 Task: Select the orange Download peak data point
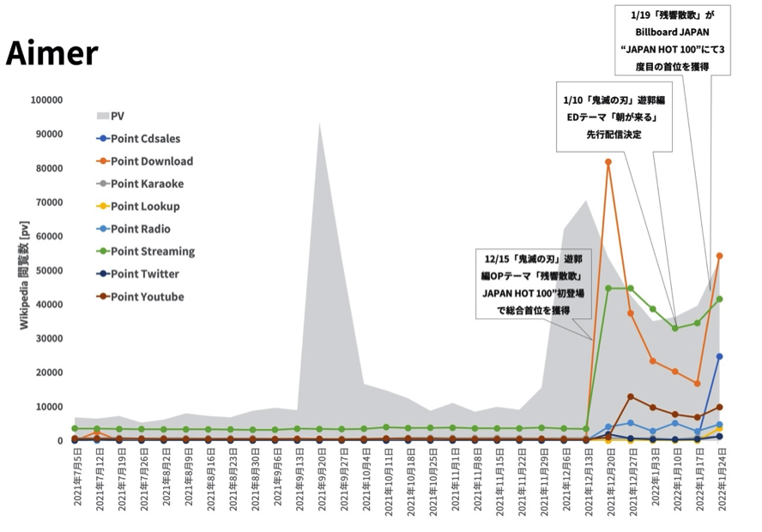click(608, 162)
